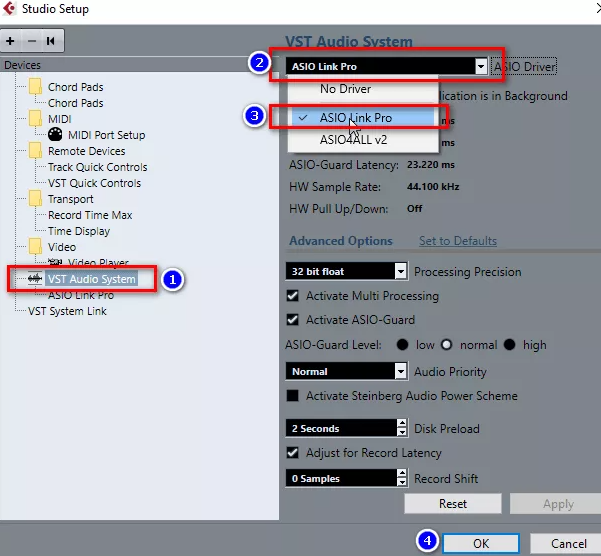Click the Chord Pads folder icon
The image size is (601, 556).
click(x=36, y=87)
